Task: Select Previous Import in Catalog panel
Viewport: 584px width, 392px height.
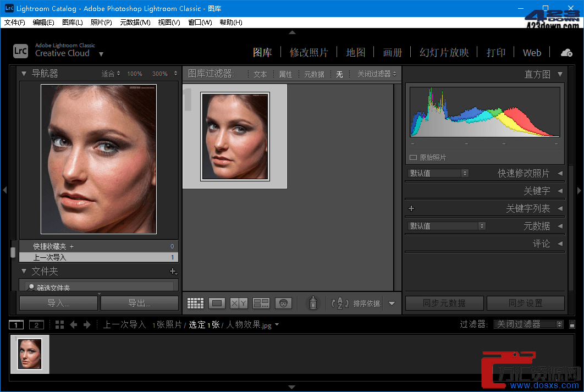Action: (98, 257)
